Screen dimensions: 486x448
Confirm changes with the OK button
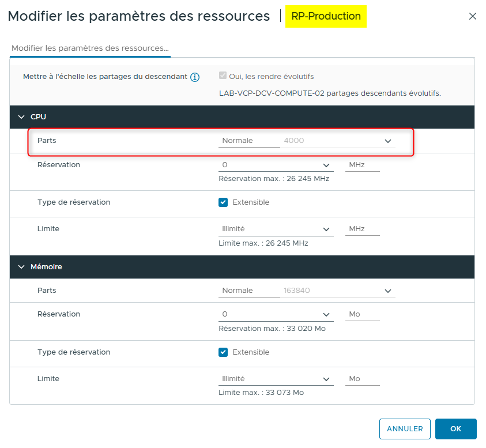[456, 429]
